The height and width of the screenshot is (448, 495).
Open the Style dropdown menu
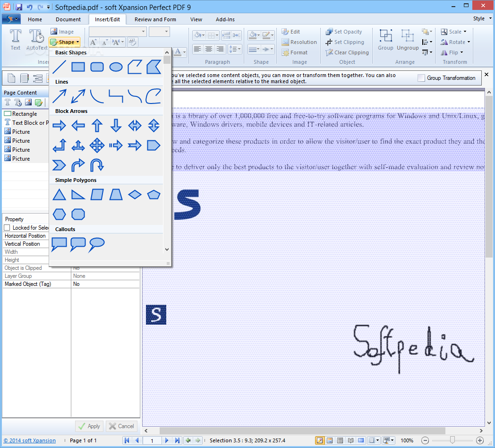tap(482, 18)
